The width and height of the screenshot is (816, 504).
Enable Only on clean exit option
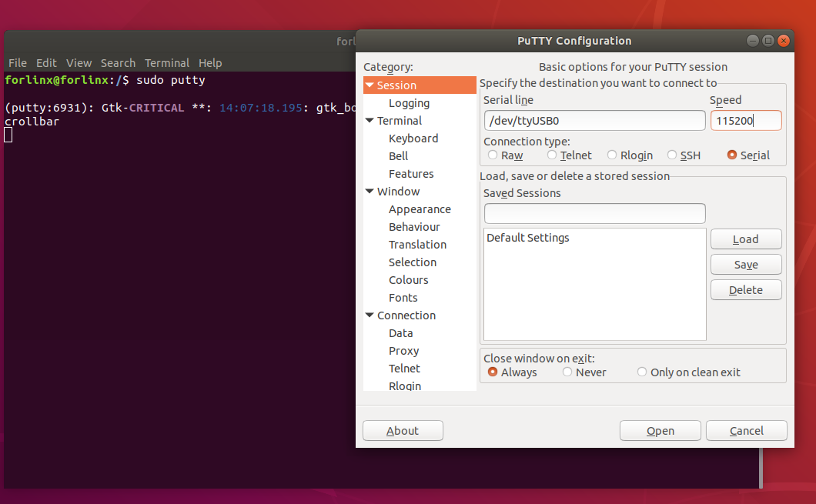(641, 372)
